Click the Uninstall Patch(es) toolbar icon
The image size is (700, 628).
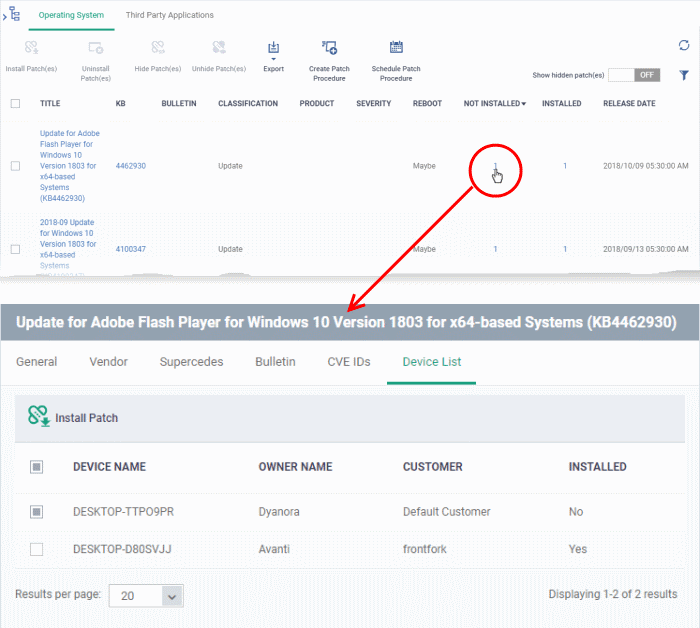click(x=96, y=47)
